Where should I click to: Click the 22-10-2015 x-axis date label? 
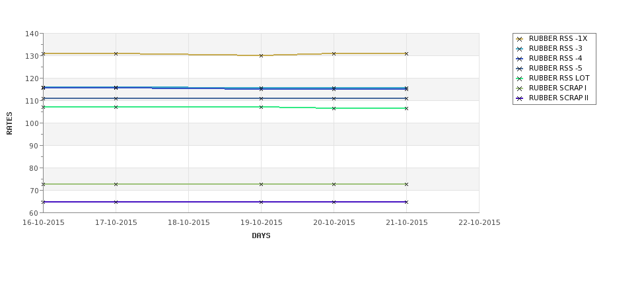pyautogui.click(x=480, y=223)
